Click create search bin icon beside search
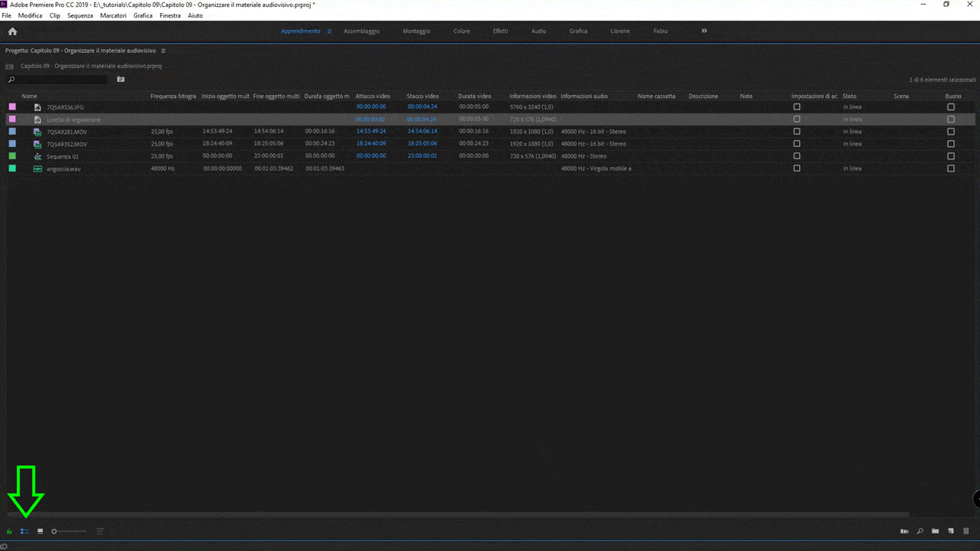The height and width of the screenshot is (551, 980). [x=121, y=80]
